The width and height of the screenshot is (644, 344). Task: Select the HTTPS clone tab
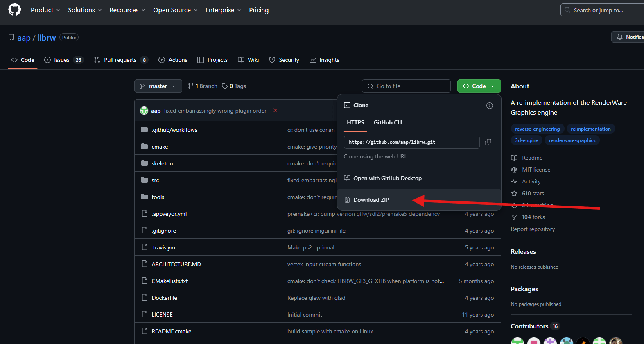coord(355,122)
